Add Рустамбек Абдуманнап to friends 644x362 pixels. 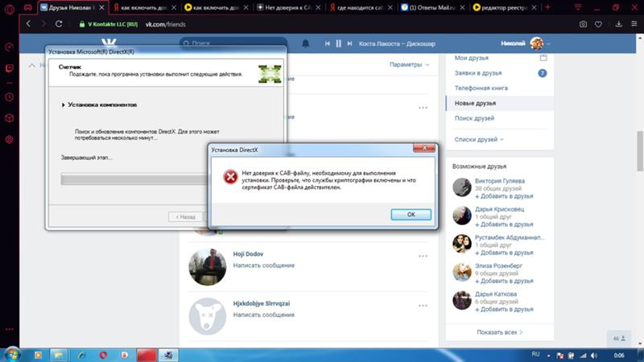pos(504,253)
